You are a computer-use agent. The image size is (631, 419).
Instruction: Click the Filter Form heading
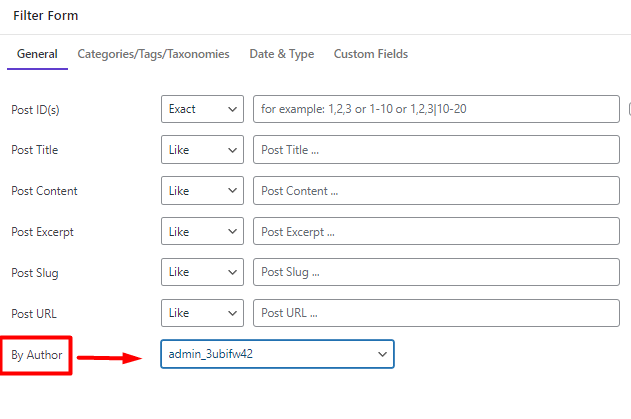[45, 16]
